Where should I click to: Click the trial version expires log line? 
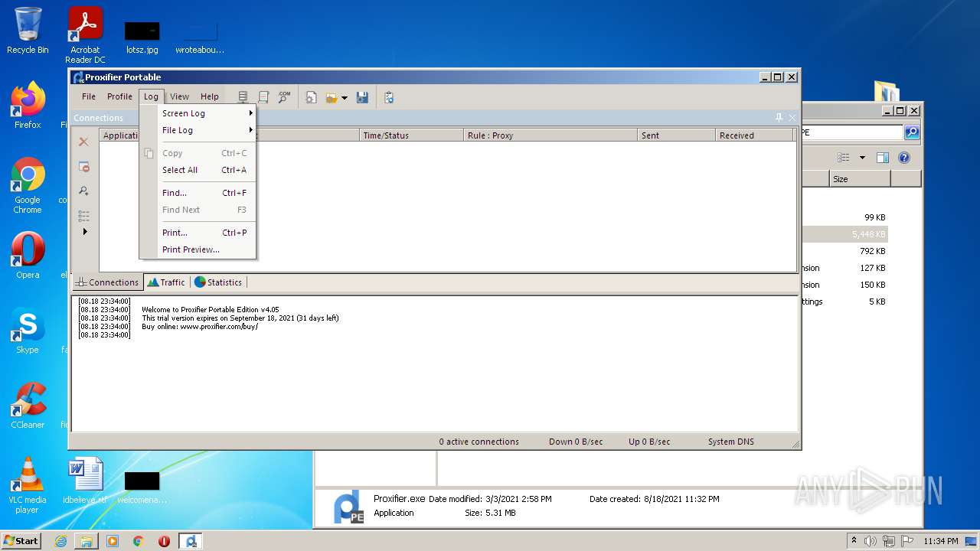pyautogui.click(x=240, y=318)
